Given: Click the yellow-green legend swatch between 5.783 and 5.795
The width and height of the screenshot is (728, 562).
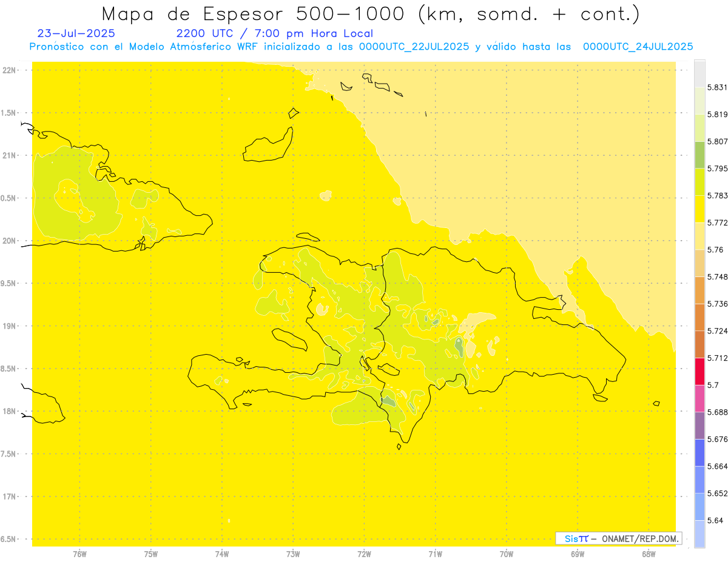Looking at the screenshot, I should 699,182.
